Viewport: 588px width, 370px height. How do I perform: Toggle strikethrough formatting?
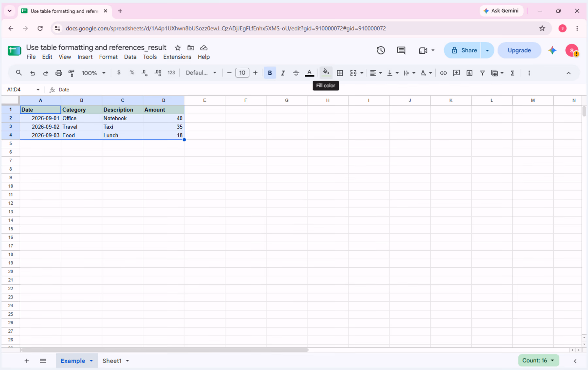click(296, 73)
